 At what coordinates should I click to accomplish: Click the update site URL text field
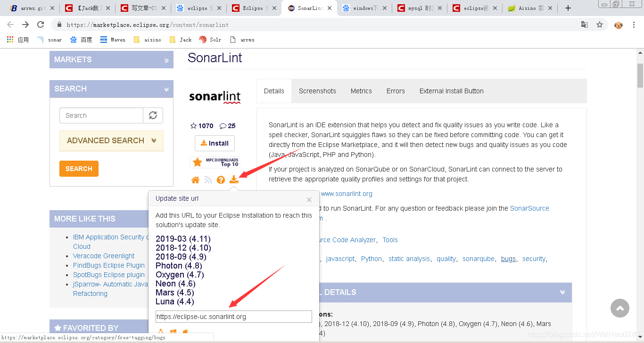click(x=234, y=317)
